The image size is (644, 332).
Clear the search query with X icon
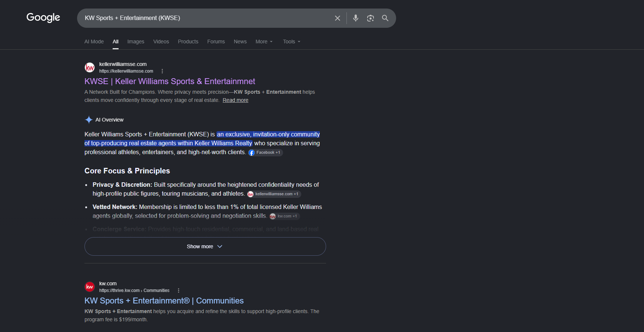pyautogui.click(x=338, y=18)
